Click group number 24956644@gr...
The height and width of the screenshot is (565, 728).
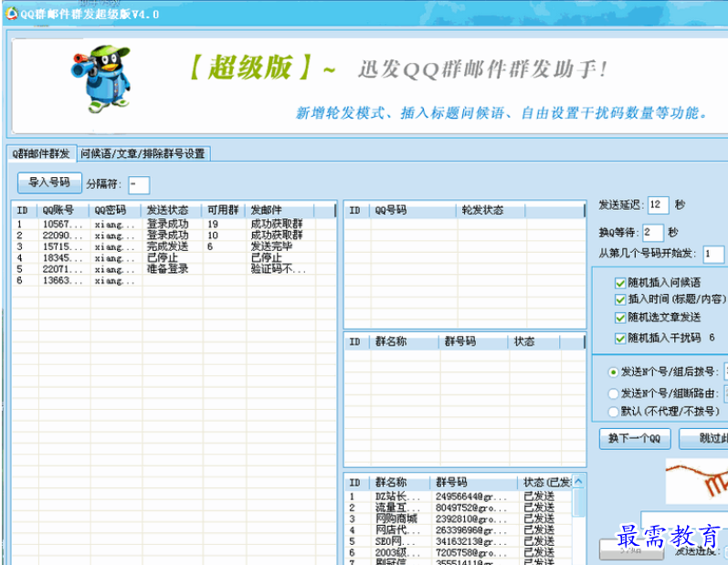[x=471, y=497]
